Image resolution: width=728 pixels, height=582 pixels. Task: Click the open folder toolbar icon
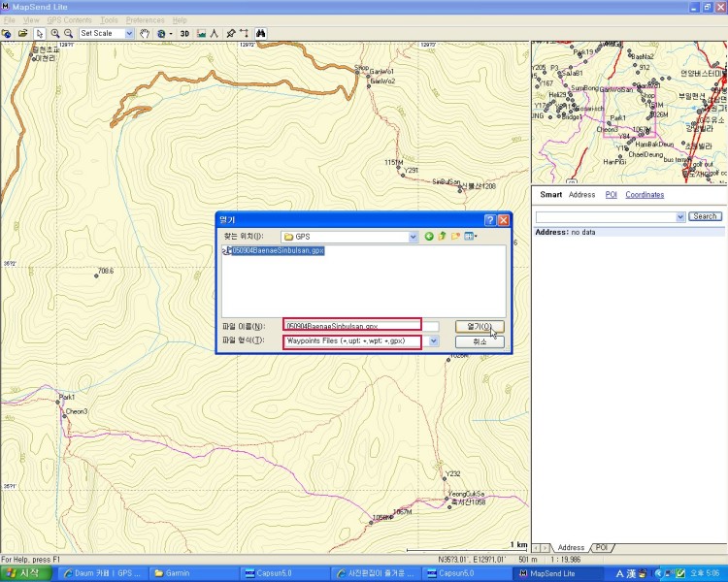pos(22,33)
